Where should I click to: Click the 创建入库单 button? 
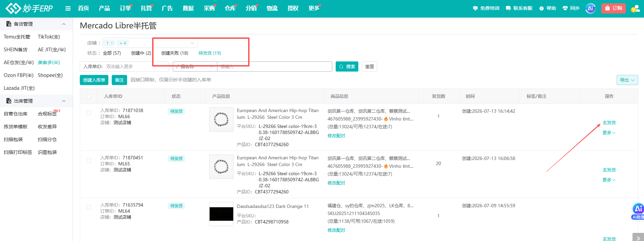pyautogui.click(x=94, y=80)
